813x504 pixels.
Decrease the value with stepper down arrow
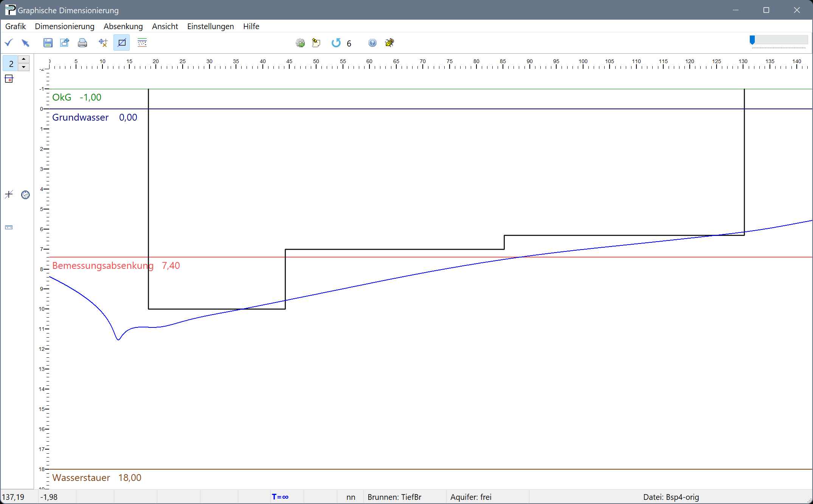24,67
